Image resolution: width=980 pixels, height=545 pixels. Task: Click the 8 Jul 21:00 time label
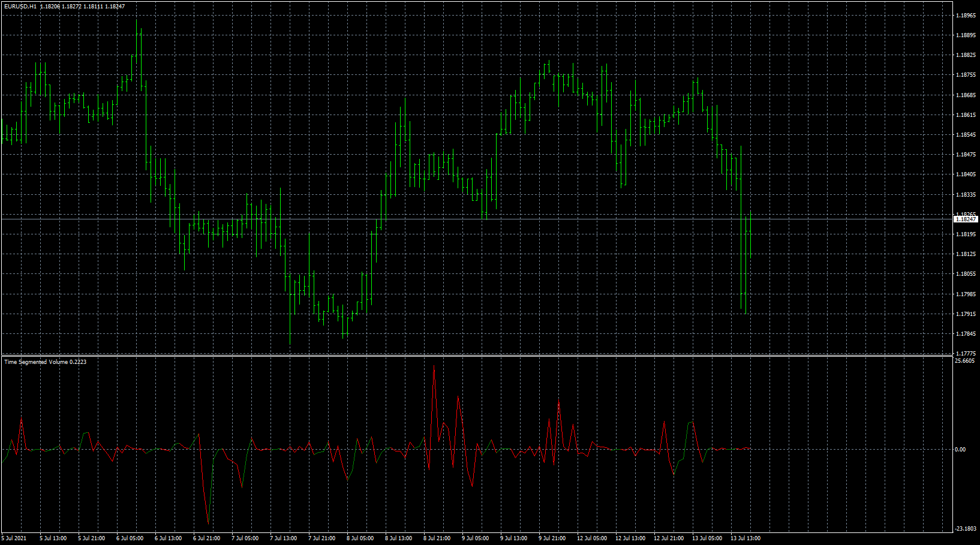click(x=437, y=538)
